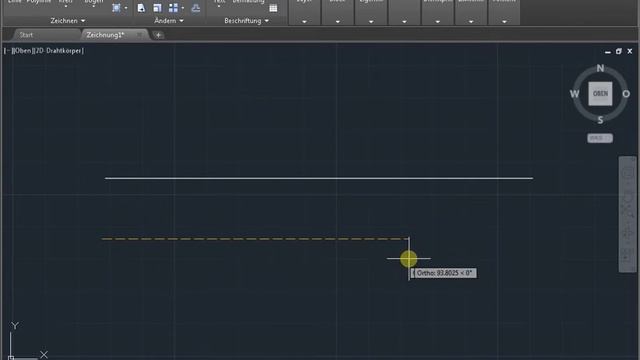Expand the hatch tool dropdown arrow
The height and width of the screenshot is (360, 640).
(126, 8)
